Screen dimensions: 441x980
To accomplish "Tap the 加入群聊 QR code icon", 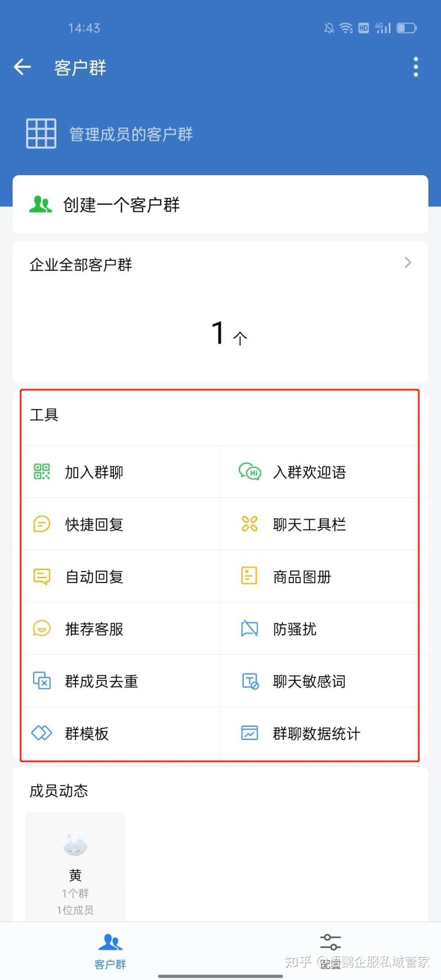I will point(42,472).
